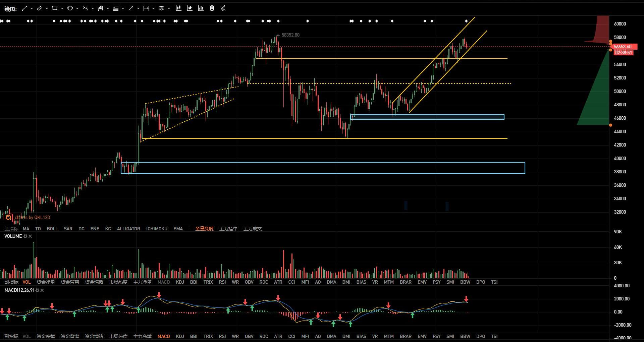The width and height of the screenshot is (644, 342).
Task: Select the parallel channel drawing tool
Action: (39, 8)
